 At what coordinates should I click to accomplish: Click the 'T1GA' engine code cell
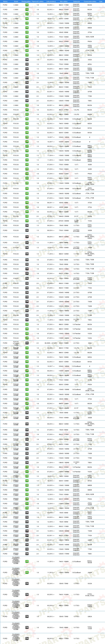(x=90, y=639)
